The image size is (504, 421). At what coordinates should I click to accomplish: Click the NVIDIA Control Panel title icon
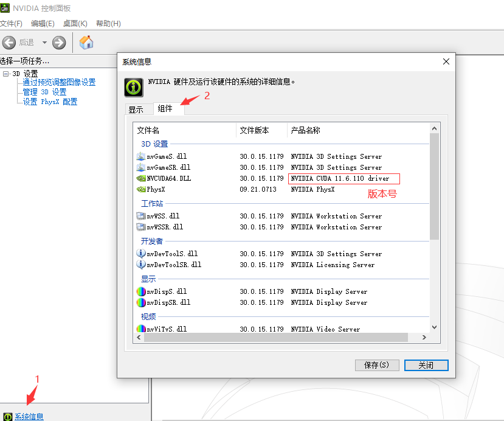tap(5, 8)
